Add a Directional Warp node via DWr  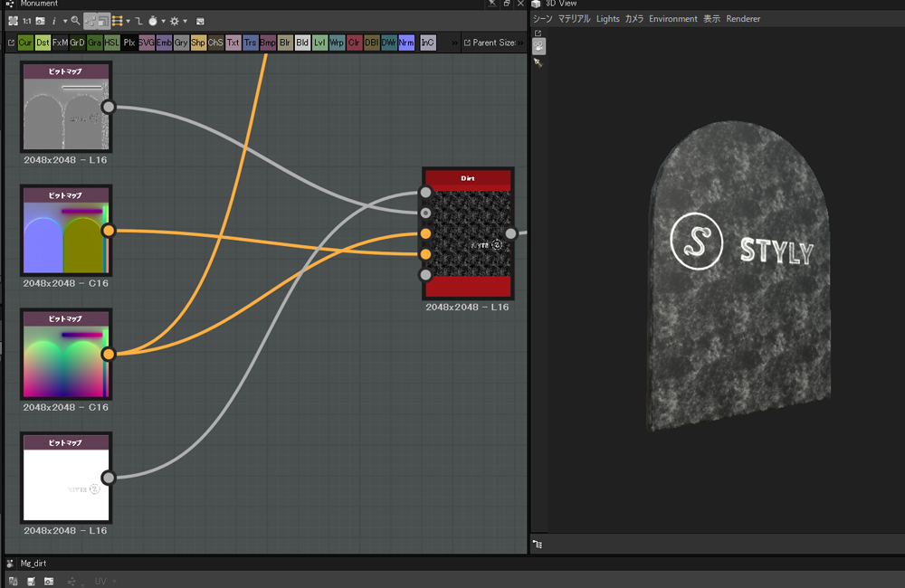tap(389, 43)
